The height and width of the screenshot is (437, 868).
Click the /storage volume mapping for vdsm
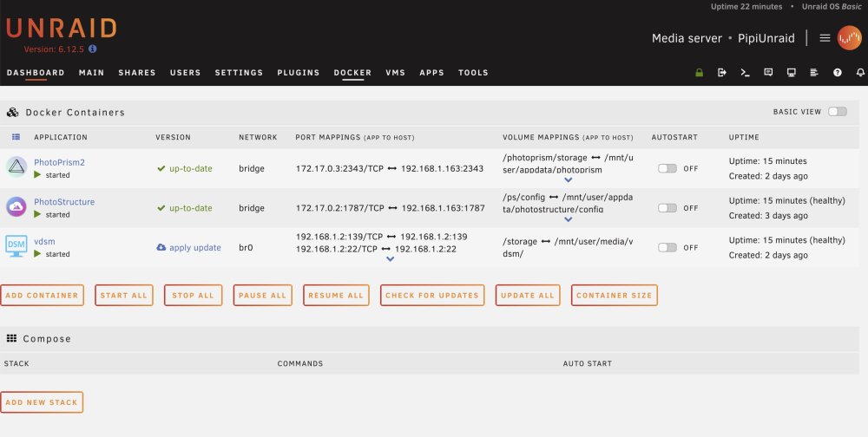pyautogui.click(x=568, y=248)
